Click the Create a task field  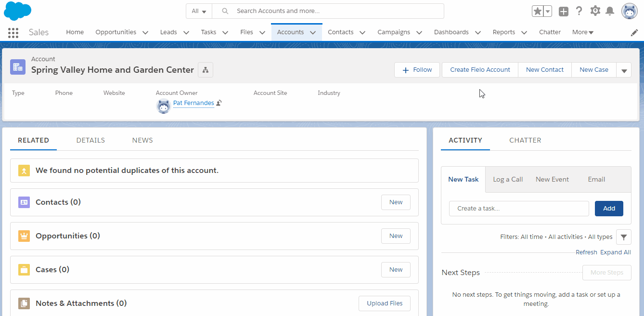519,209
